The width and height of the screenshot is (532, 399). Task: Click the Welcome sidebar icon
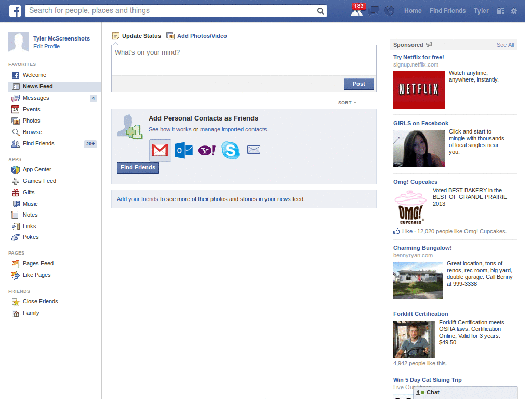coord(16,75)
